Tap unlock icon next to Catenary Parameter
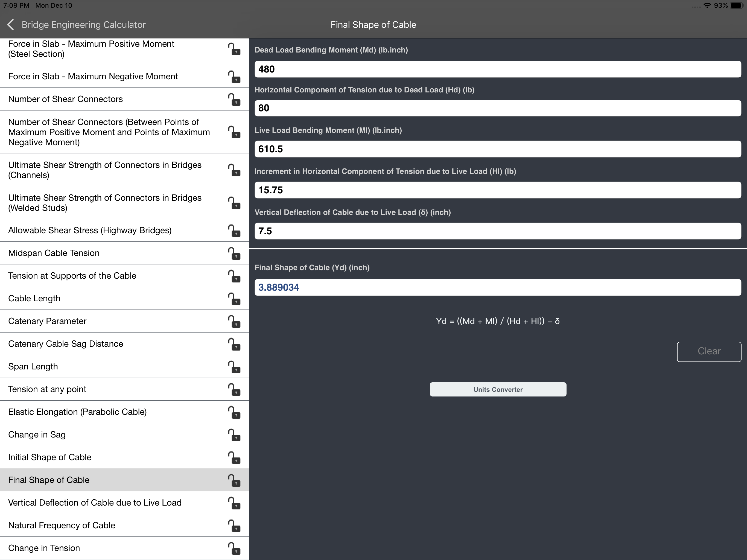This screenshot has width=747, height=560. 234,321
